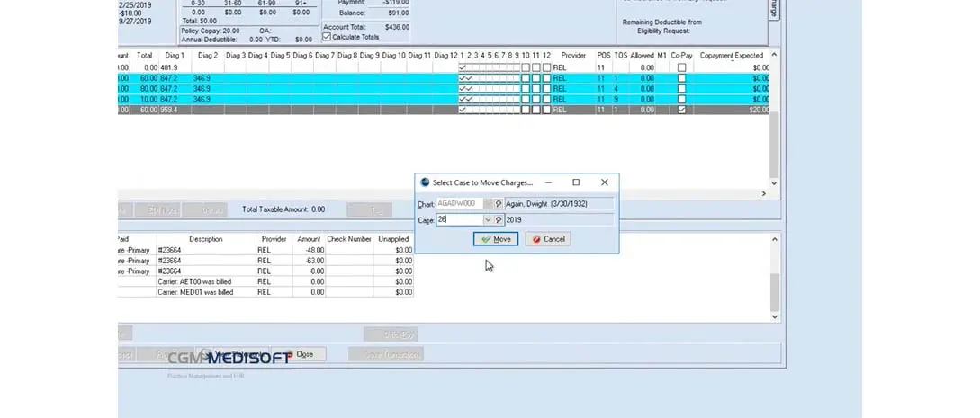Select the 959.4 diagnosis cell
Screen dimensions: 980x418
coord(175,110)
